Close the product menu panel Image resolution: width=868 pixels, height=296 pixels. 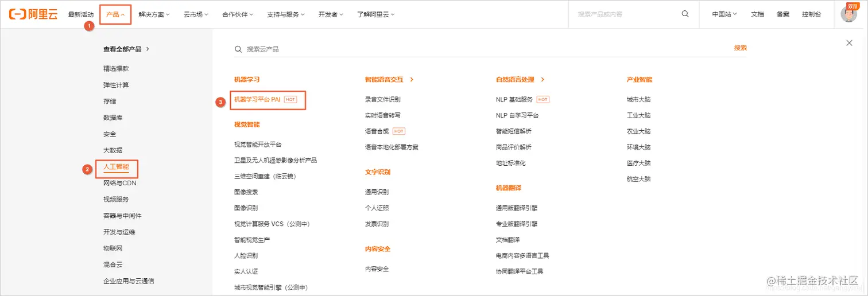click(x=850, y=43)
